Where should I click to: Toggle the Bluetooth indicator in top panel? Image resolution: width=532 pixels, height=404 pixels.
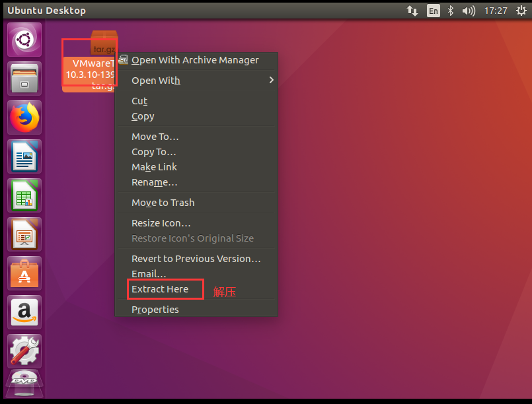click(449, 11)
